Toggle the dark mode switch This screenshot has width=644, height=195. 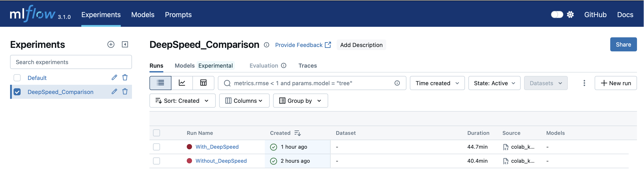tap(557, 15)
